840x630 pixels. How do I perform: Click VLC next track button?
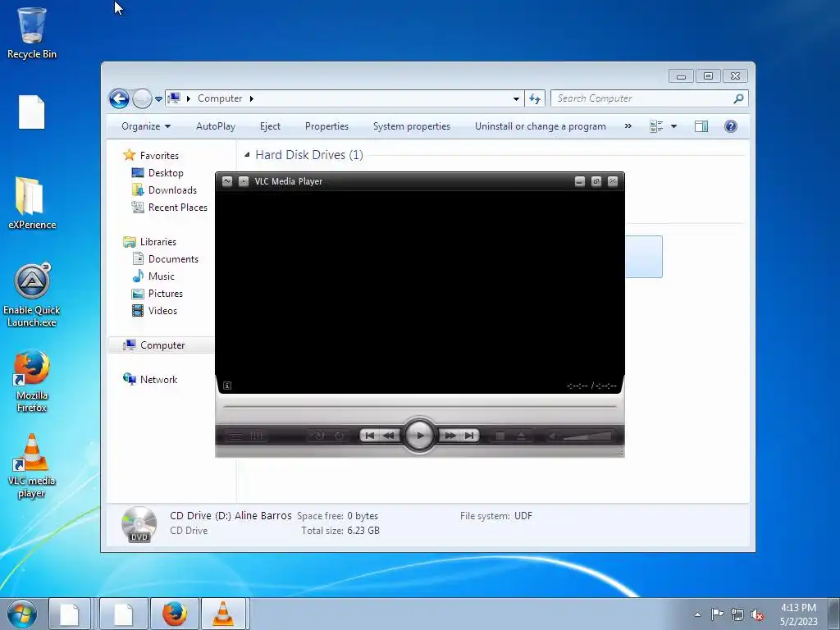click(x=469, y=436)
